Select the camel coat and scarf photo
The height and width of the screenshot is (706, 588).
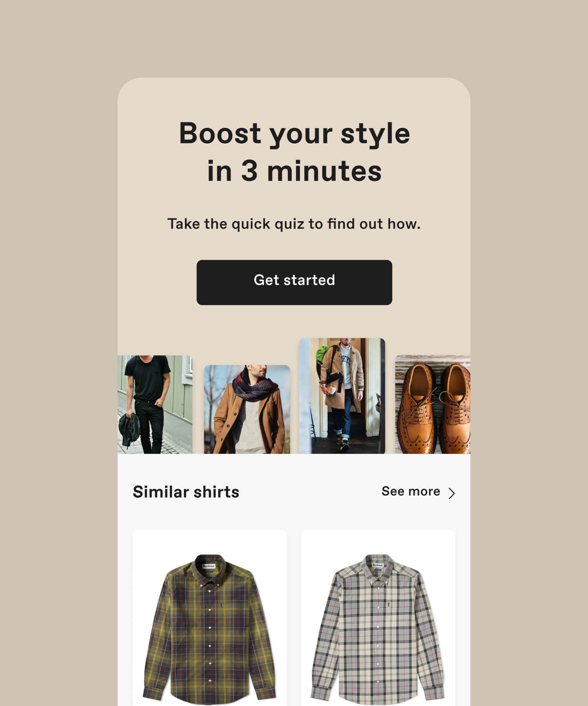pyautogui.click(x=247, y=409)
